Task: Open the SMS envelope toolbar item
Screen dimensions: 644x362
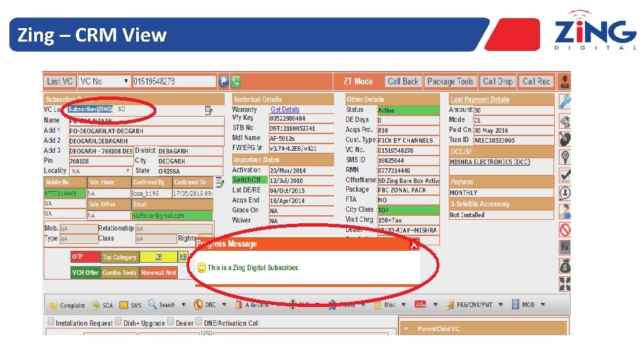Action: click(x=130, y=305)
